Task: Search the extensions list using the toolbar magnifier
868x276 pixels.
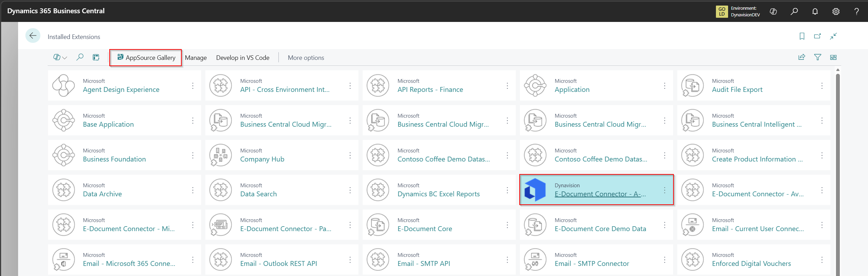Action: pyautogui.click(x=80, y=57)
